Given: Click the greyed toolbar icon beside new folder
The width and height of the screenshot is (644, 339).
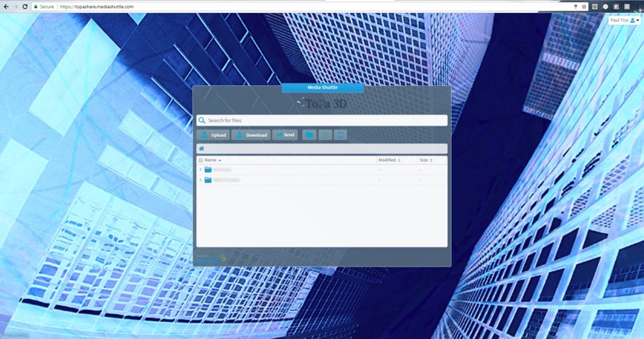Looking at the screenshot, I should 325,134.
